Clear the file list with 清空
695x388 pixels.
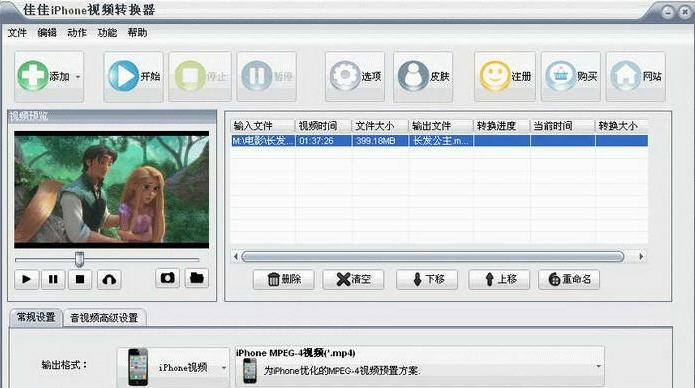pos(353,279)
